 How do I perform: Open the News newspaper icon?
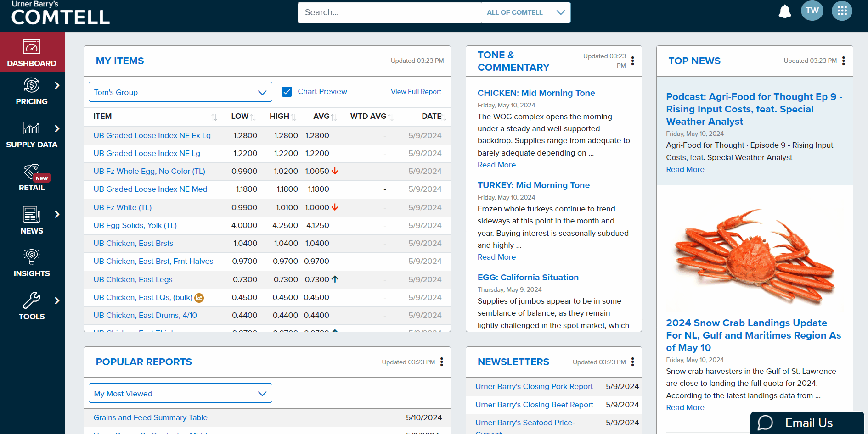32,214
